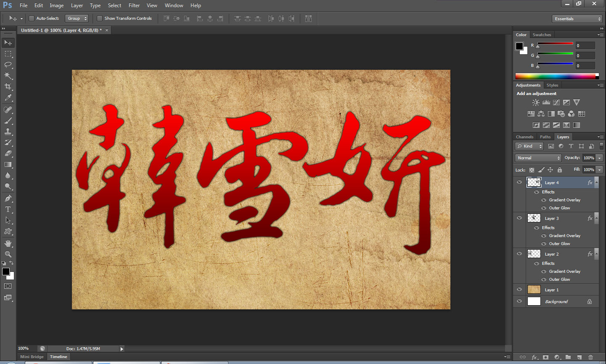Select the Hand tool
Image resolution: width=606 pixels, height=364 pixels.
click(8, 243)
